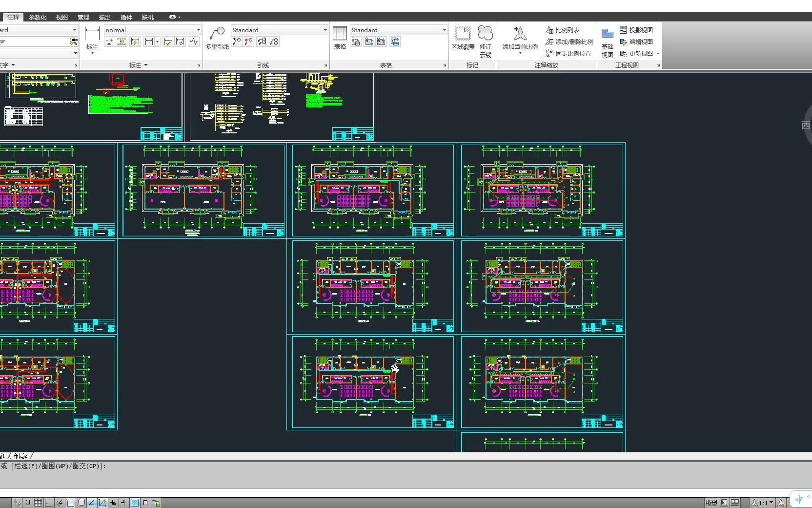Click the 模型 model space button
This screenshot has width=812, height=508.
click(711, 503)
